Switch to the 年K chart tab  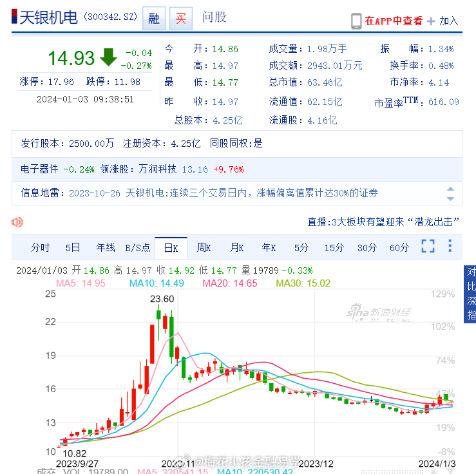point(269,247)
